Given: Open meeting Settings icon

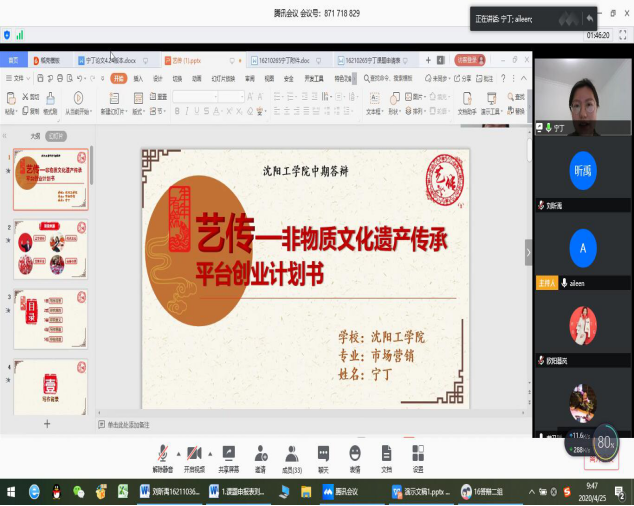Looking at the screenshot, I should pyautogui.click(x=418, y=455).
